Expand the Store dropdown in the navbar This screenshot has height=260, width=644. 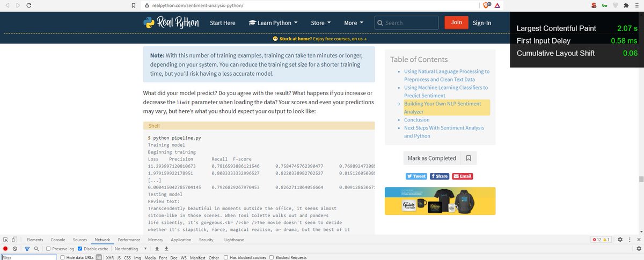321,23
